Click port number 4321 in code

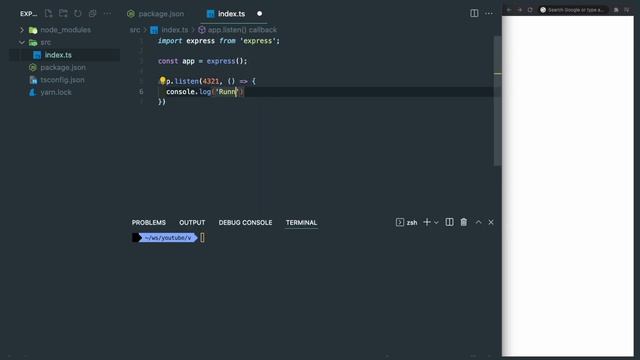pyautogui.click(x=211, y=81)
